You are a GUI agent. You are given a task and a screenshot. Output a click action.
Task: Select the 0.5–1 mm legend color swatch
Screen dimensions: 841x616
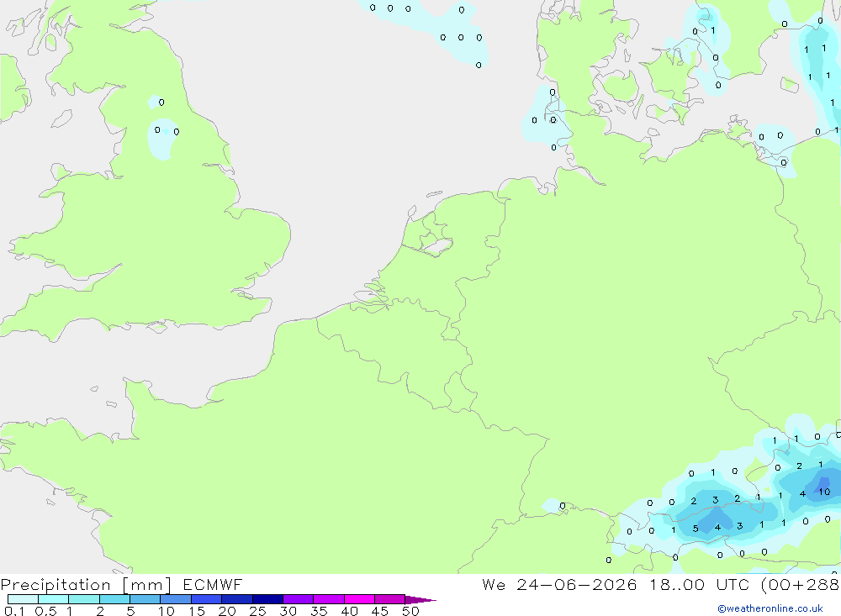[54, 599]
